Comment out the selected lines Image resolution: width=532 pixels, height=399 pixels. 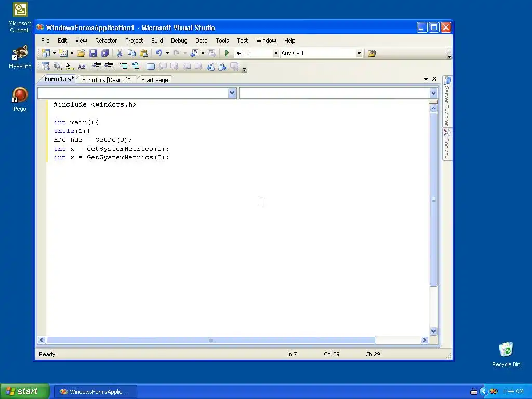coord(124,66)
